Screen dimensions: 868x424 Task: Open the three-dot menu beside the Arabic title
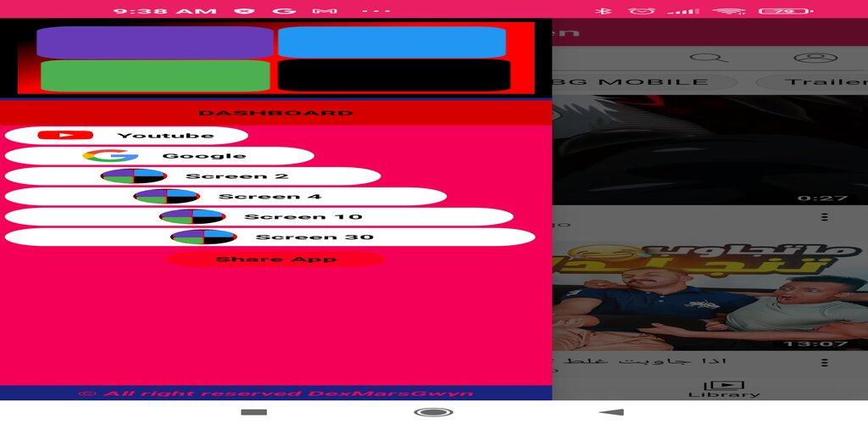(x=824, y=363)
